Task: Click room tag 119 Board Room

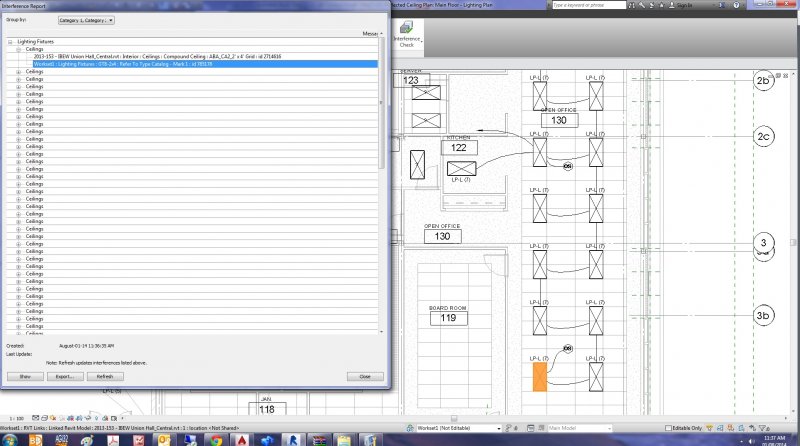Action: click(x=448, y=318)
